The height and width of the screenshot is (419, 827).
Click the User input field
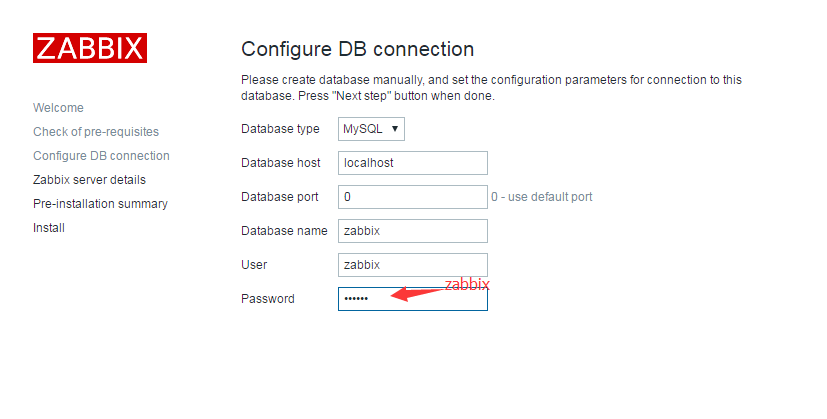pos(412,265)
